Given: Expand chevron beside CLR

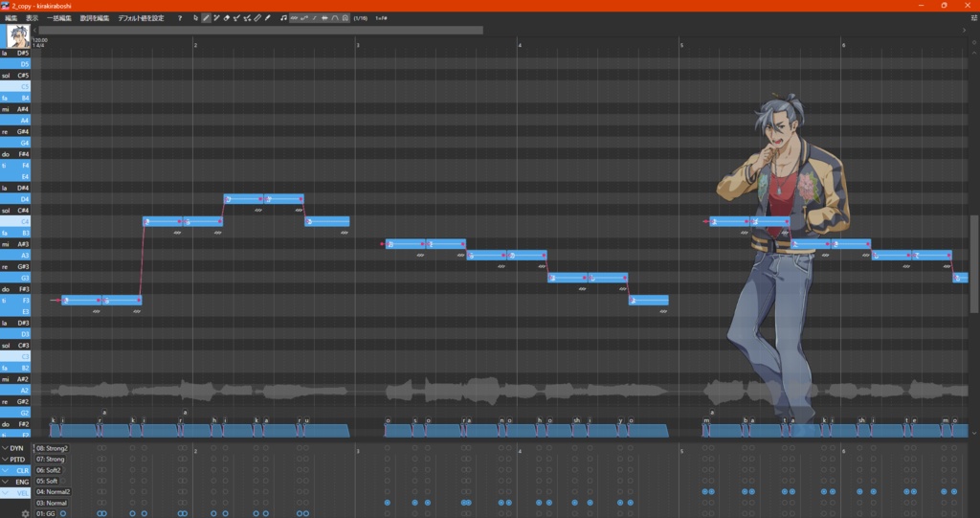Looking at the screenshot, I should [x=5, y=470].
